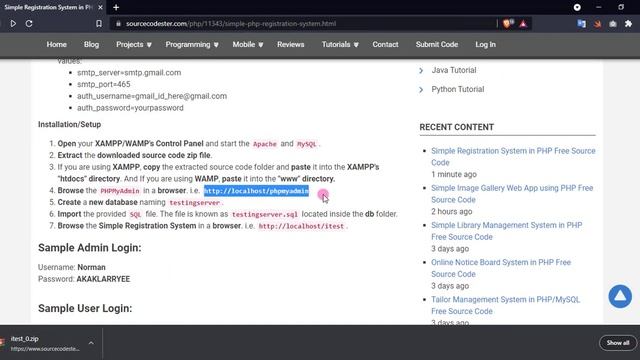Open the Contact menu item
Viewport: 640px width, 360px height.
point(385,44)
